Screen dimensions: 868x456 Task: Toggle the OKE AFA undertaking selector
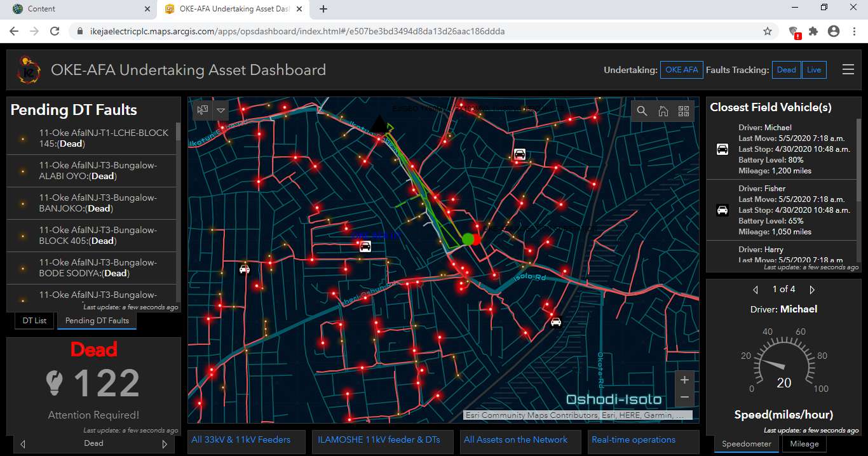(681, 70)
